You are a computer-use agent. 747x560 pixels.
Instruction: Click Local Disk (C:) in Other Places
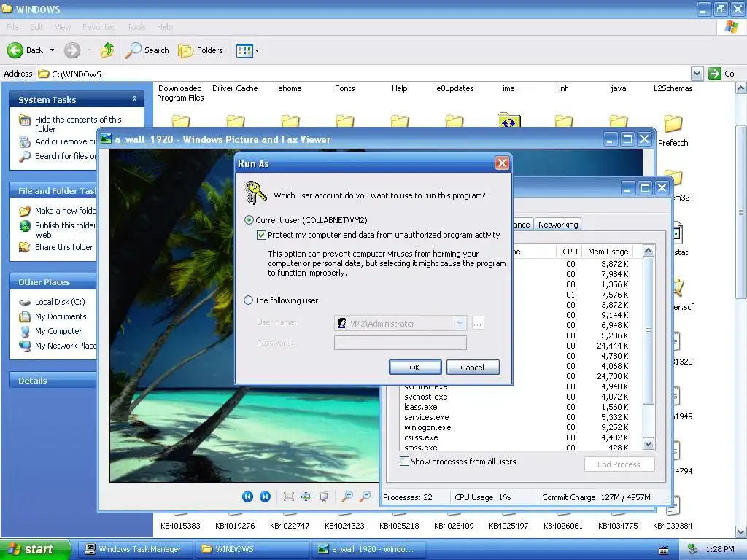[x=60, y=302]
